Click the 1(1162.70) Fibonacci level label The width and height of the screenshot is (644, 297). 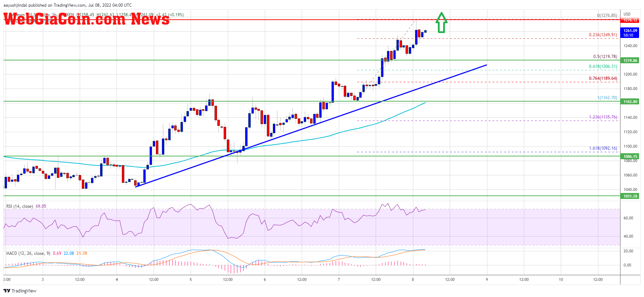click(x=607, y=98)
